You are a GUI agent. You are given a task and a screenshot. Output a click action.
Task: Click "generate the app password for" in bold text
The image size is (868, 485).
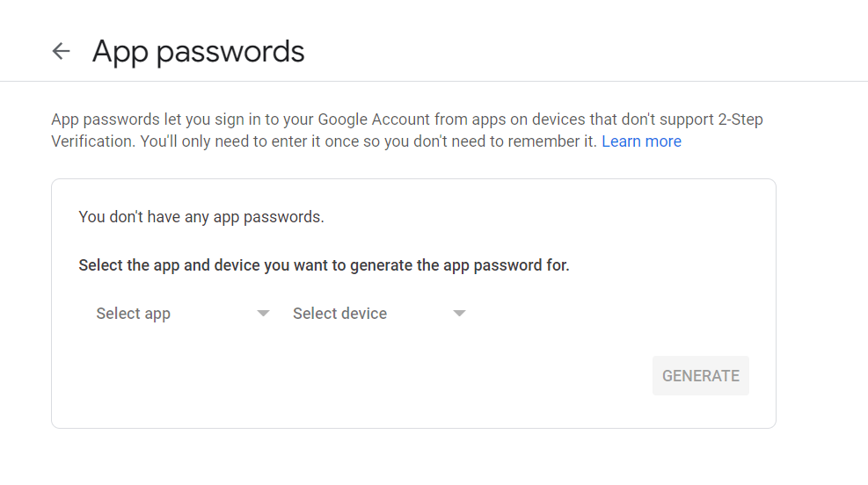point(459,265)
